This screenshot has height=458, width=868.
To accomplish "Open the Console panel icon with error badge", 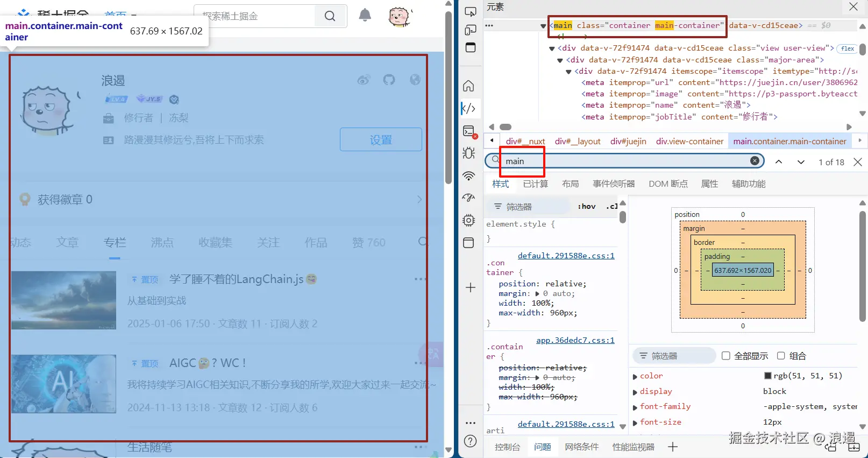I will coord(469,131).
